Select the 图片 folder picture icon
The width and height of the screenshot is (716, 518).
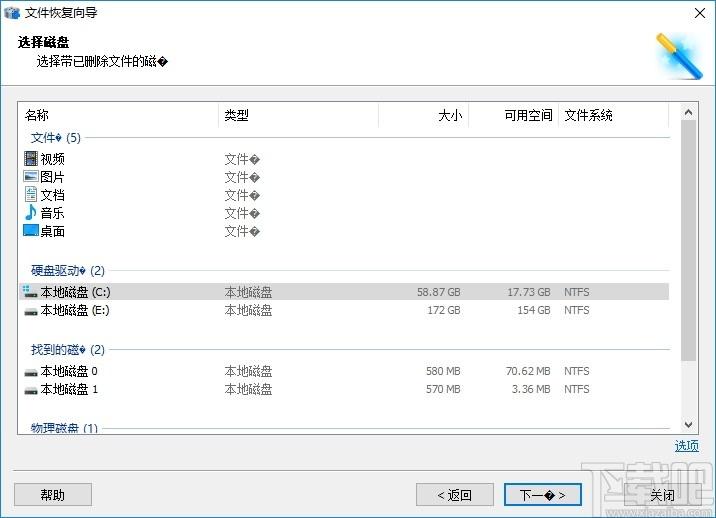click(x=31, y=176)
